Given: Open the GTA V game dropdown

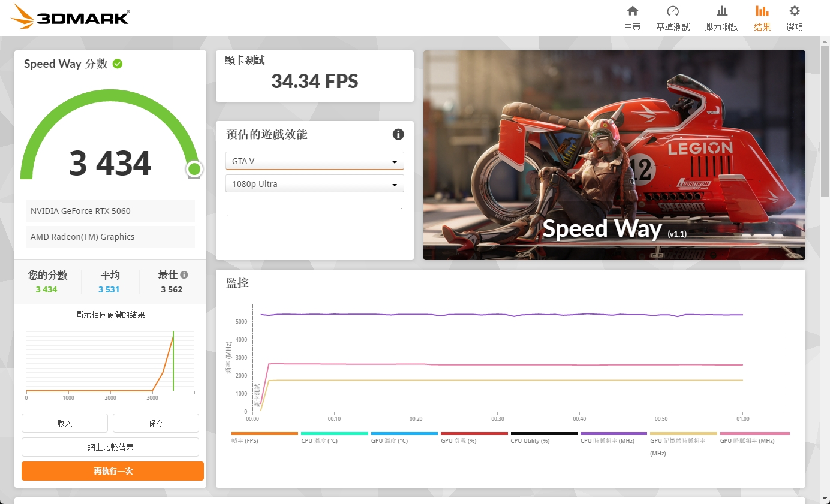Looking at the screenshot, I should tap(315, 161).
